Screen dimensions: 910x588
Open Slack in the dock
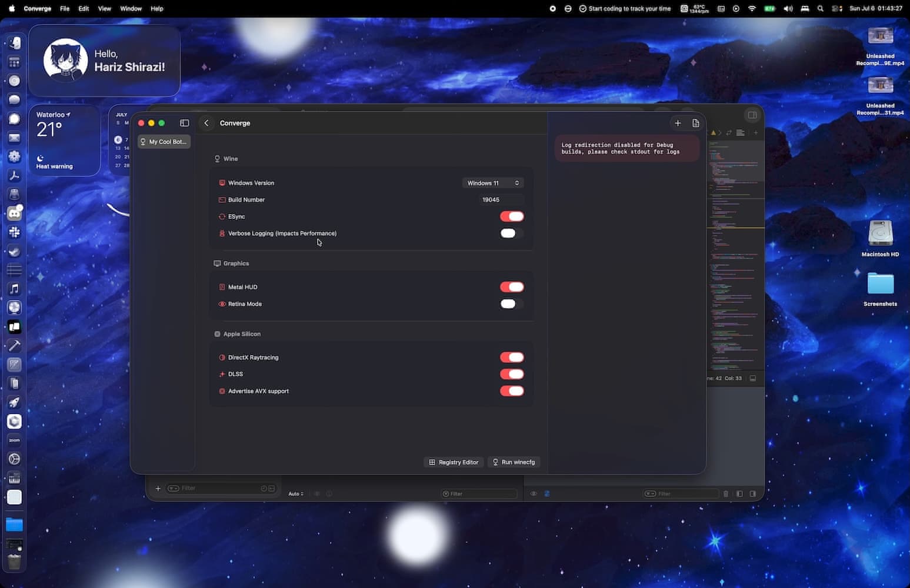click(x=15, y=232)
